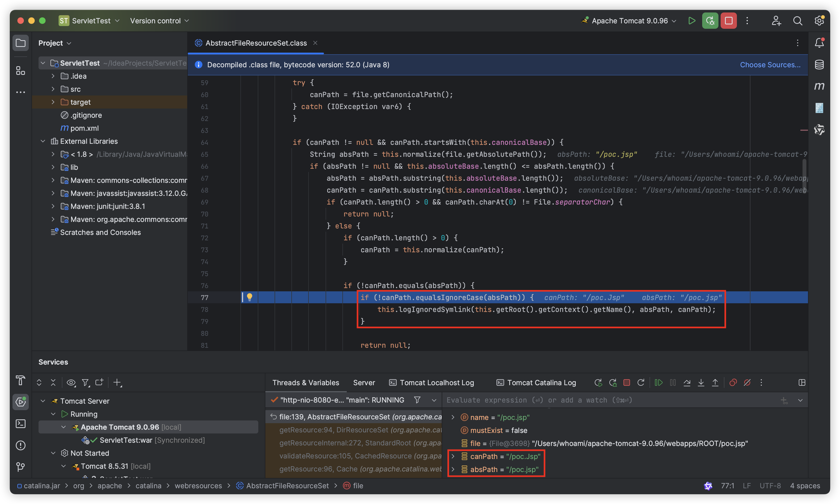Open the Database tool window
Screen dimensions: 840x504
[x=819, y=65]
